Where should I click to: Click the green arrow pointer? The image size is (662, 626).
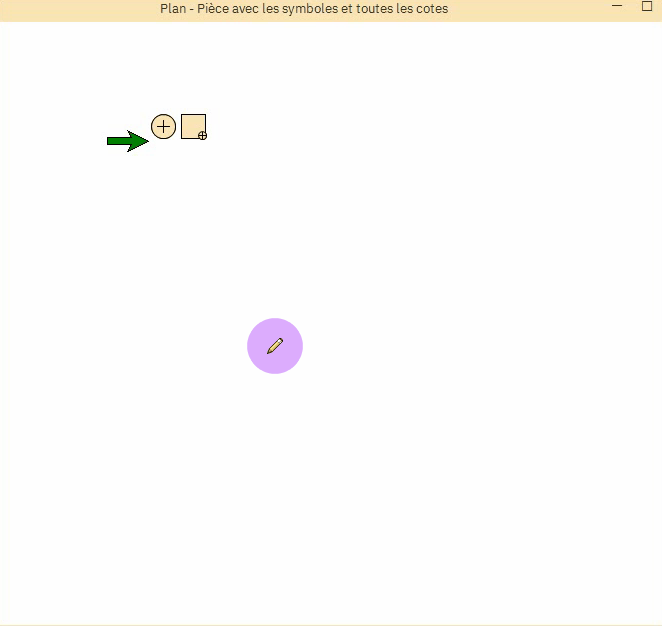[x=127, y=141]
